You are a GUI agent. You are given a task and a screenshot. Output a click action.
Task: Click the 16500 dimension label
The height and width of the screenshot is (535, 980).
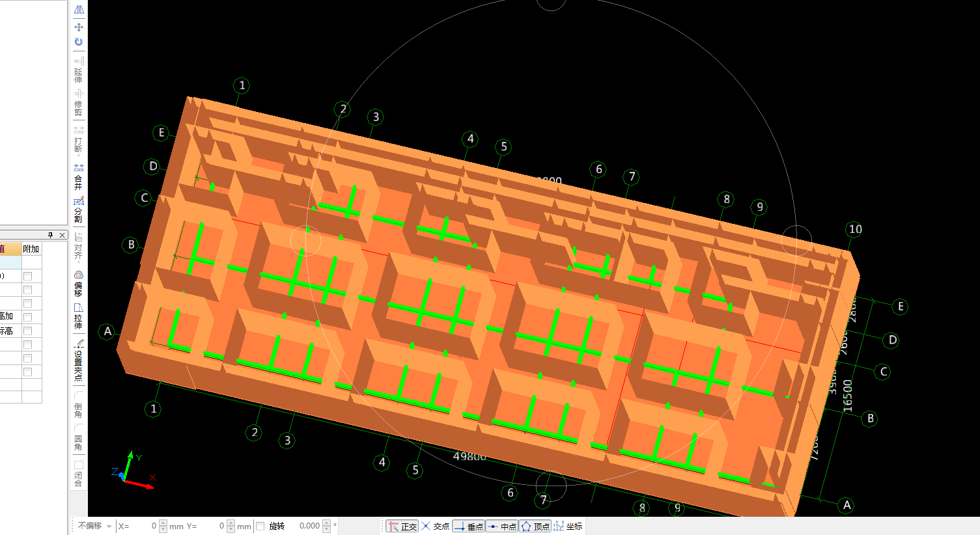[x=847, y=395]
